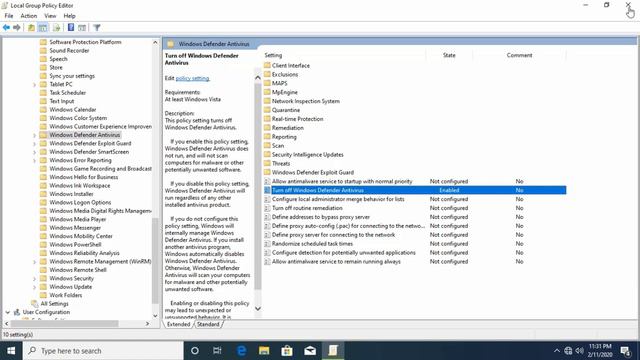Click the Export List toolbar icon
Viewport: 640px width, 360px height.
(56, 27)
